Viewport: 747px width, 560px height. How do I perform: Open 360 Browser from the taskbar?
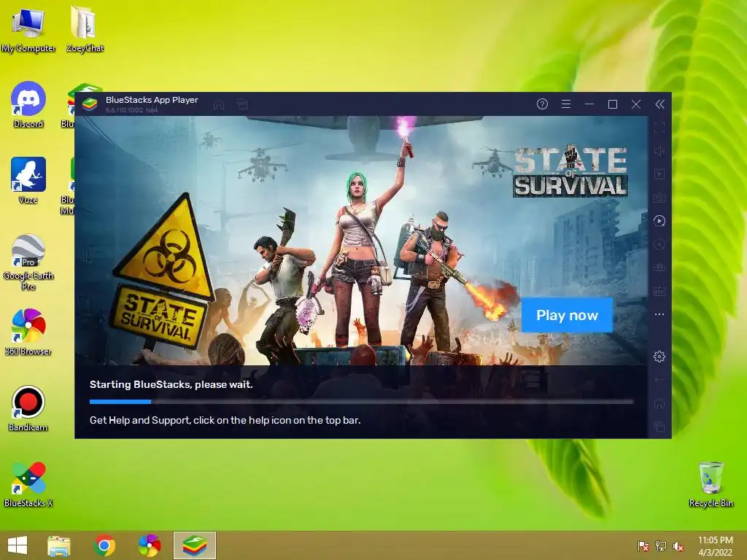150,545
